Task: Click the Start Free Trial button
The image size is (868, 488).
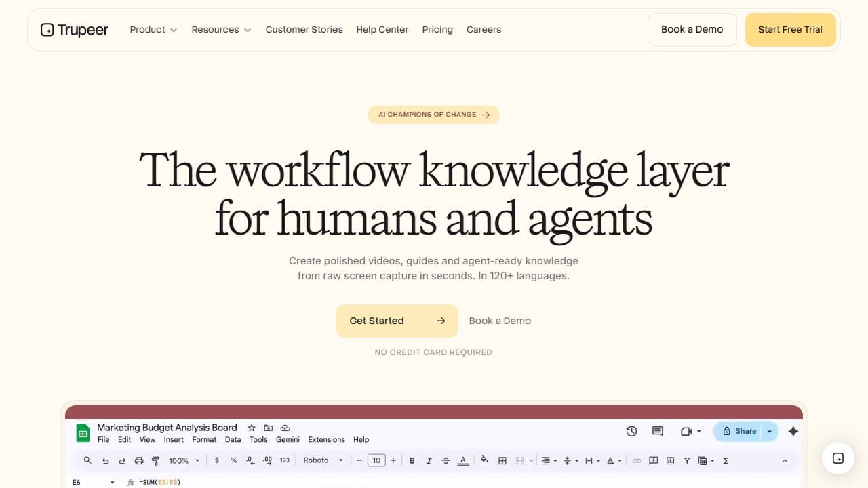Action: pos(790,30)
